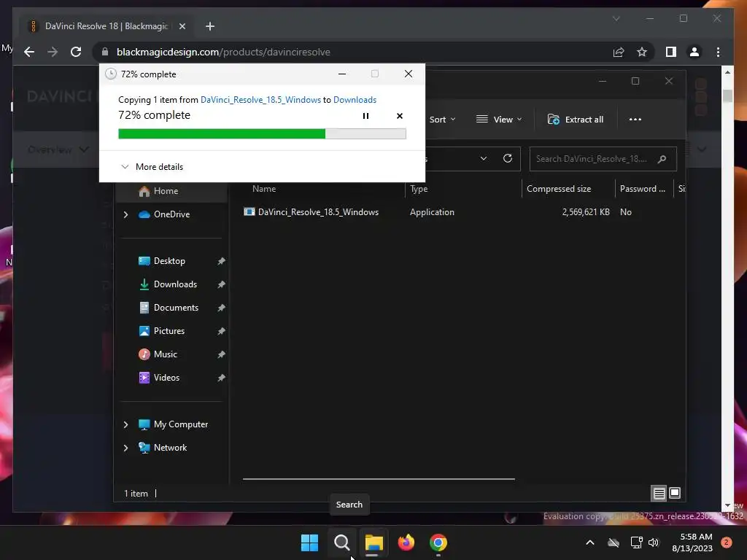This screenshot has height=560, width=747.
Task: Click the pin icon beside Videos
Action: 221,378
